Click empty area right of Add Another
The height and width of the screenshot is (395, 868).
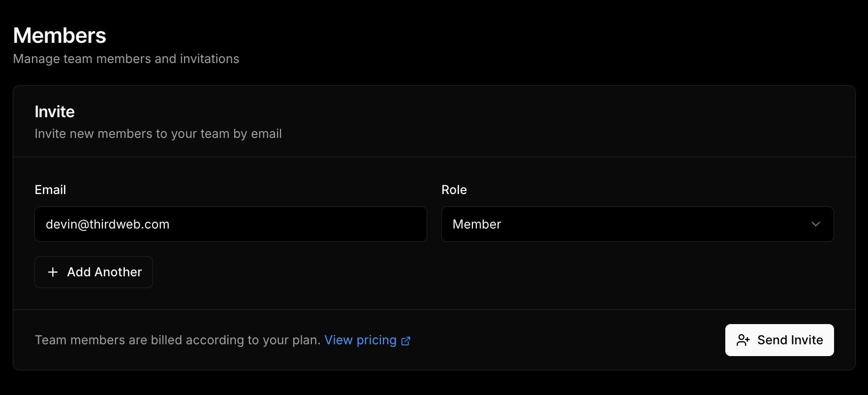pyautogui.click(x=443, y=272)
